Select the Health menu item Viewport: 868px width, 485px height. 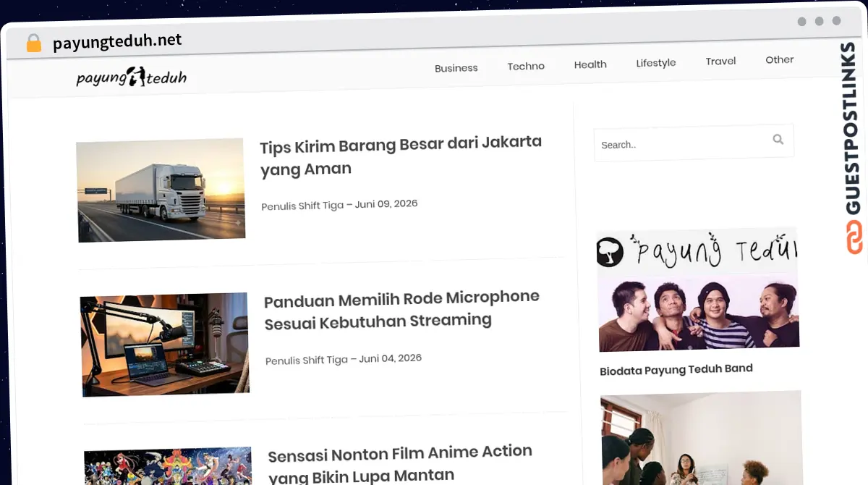pos(590,64)
